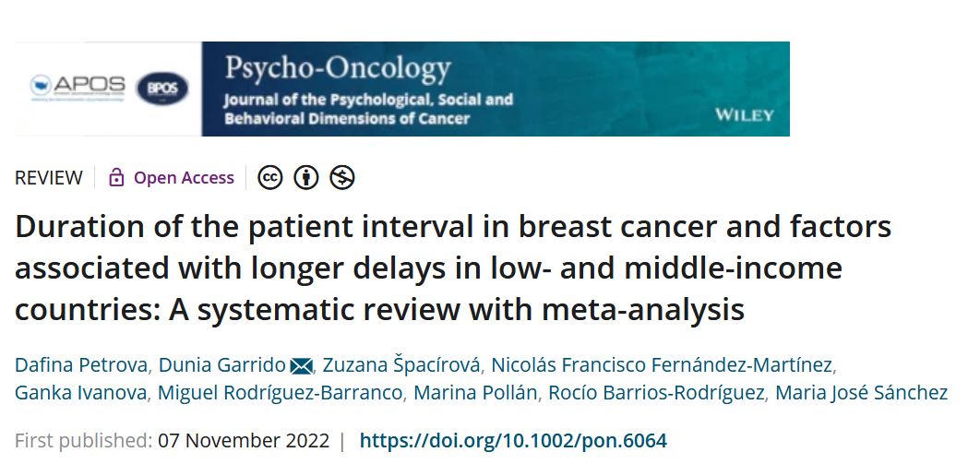Click the article title heading
This screenshot has height=476, width=980.
(452, 268)
